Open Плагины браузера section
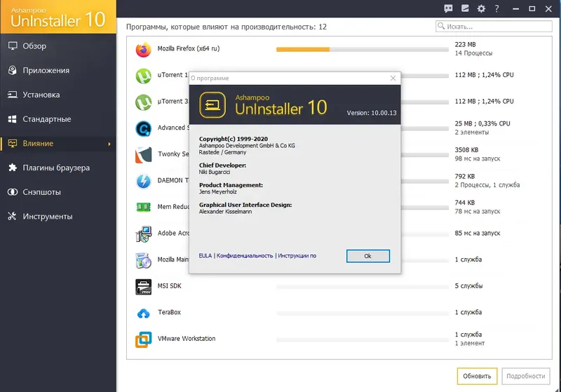561x392 pixels. 58,168
